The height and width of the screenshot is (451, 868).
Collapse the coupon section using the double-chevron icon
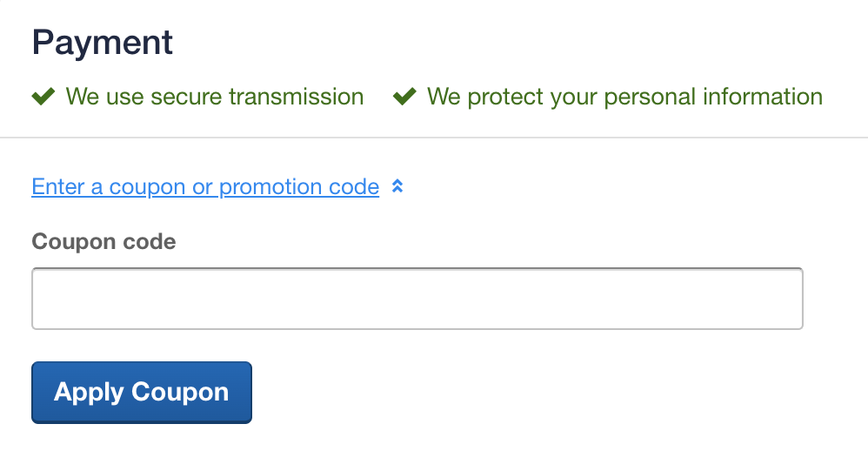(397, 186)
